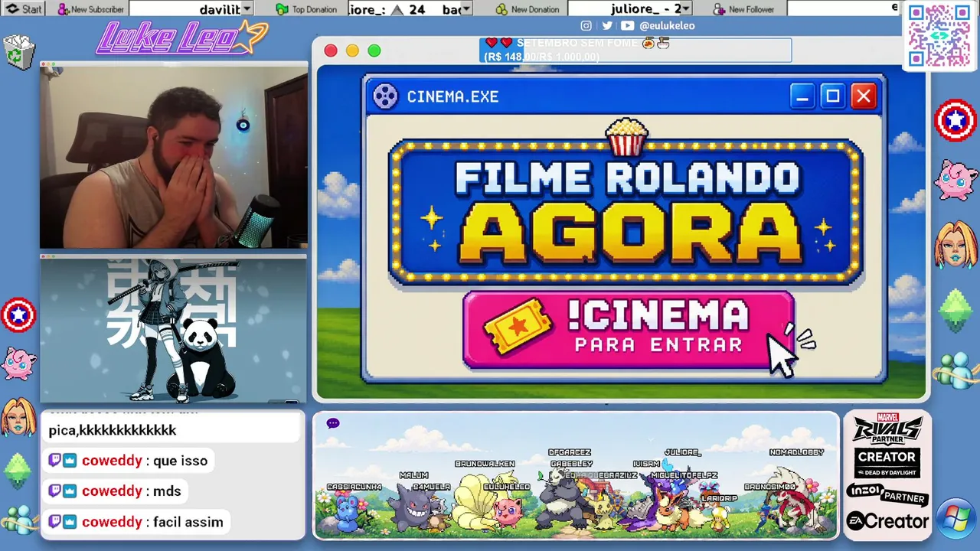Image resolution: width=980 pixels, height=551 pixels.
Task: Click the pink !CINEMA para entrar button
Action: tap(629, 331)
